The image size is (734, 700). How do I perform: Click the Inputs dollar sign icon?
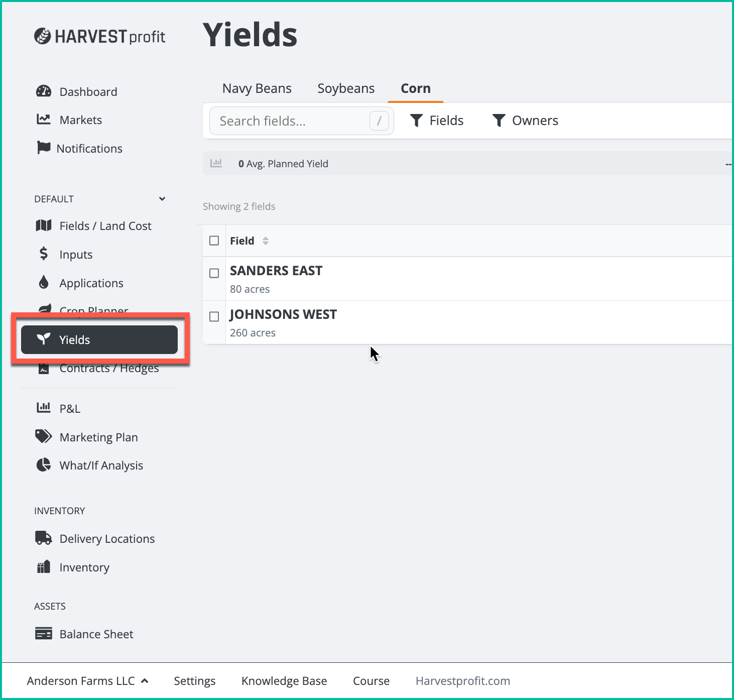point(44,254)
